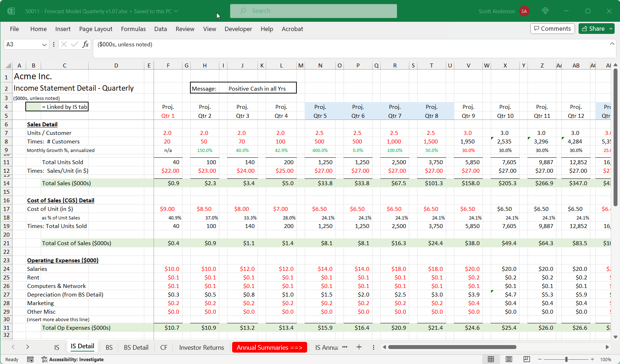Open the Comments pane
The height and width of the screenshot is (364, 620).
pyautogui.click(x=552, y=29)
